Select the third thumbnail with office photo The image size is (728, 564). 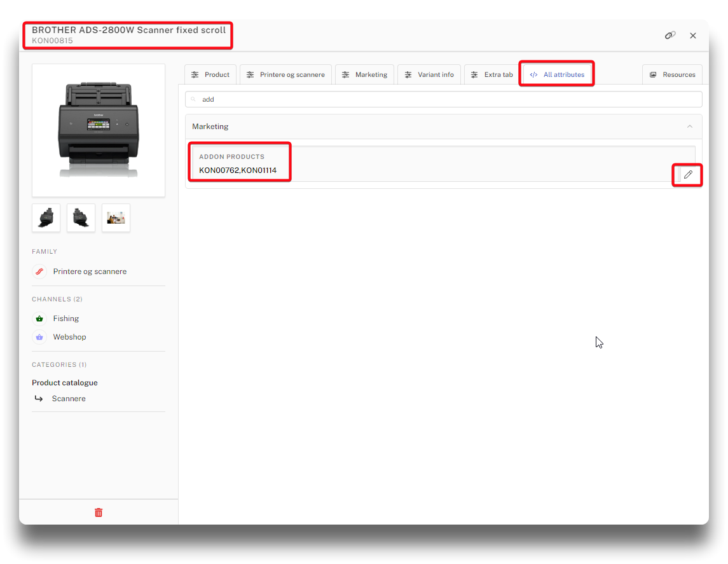[116, 218]
